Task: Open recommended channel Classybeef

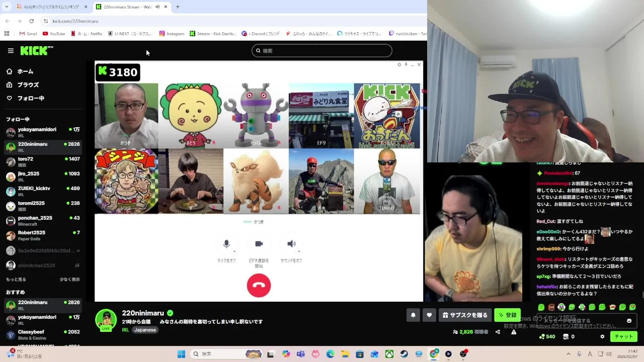Action: coord(43,335)
